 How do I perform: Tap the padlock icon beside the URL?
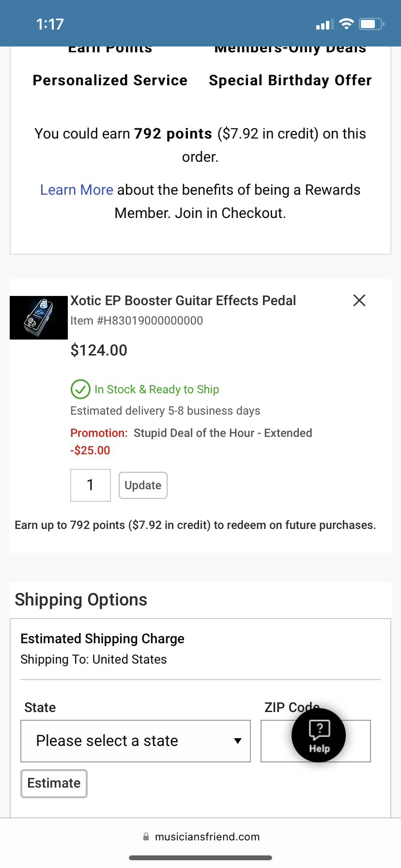click(146, 837)
